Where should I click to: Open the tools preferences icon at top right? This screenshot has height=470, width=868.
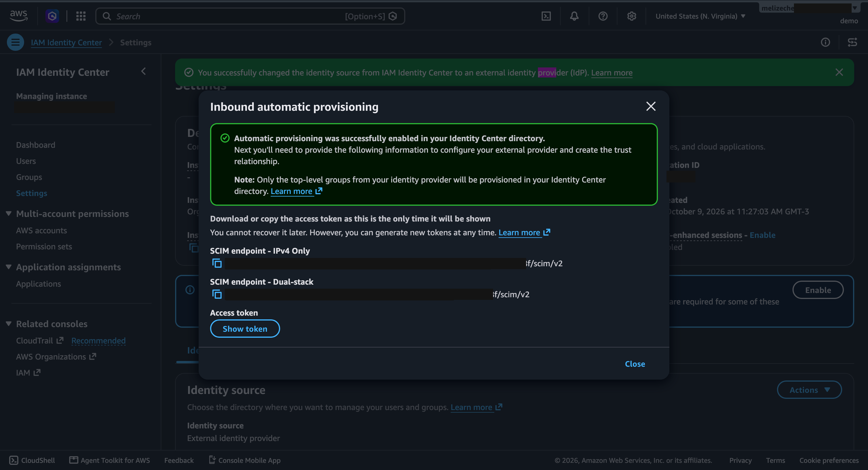click(852, 42)
